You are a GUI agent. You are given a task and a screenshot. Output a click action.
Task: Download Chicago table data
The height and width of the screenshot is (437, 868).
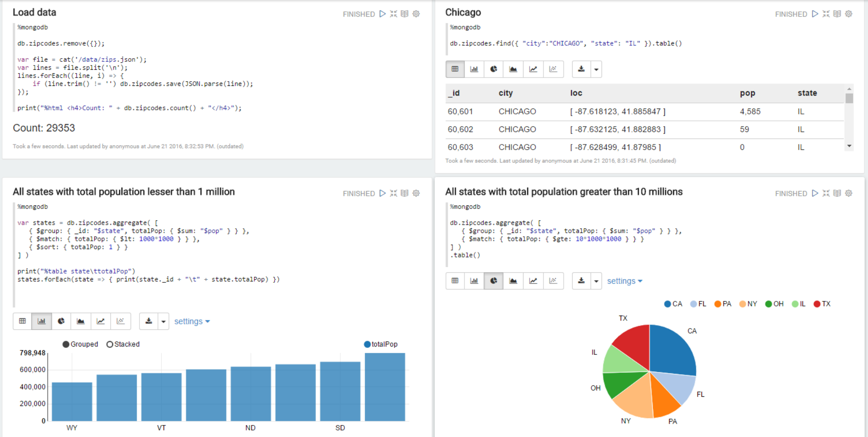point(581,69)
